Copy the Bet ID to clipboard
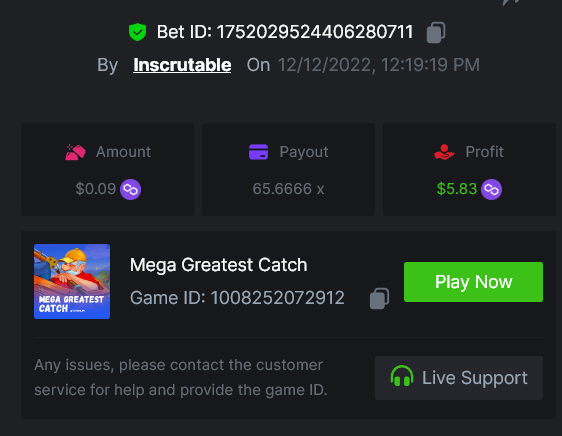 (x=436, y=32)
